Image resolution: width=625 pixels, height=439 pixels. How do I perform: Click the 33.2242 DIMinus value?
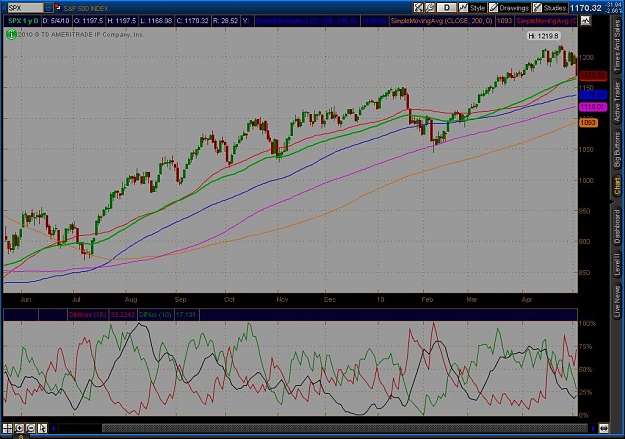pyautogui.click(x=122, y=315)
